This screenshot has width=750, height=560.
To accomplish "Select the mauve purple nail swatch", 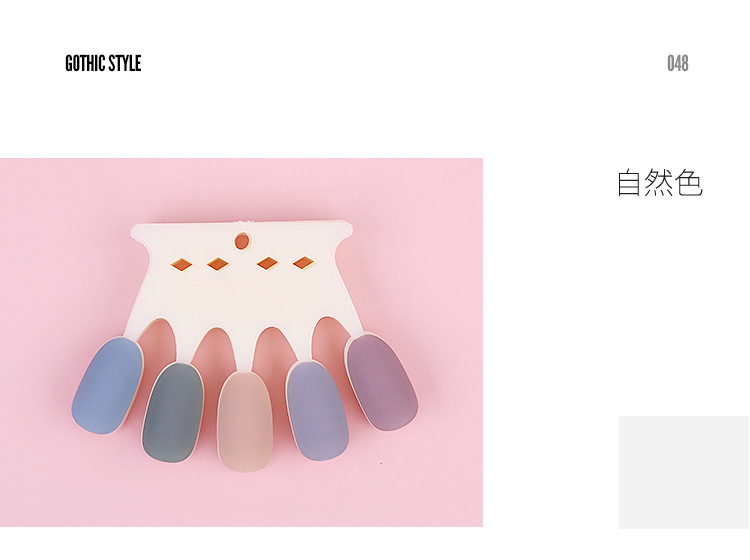I will 382,382.
